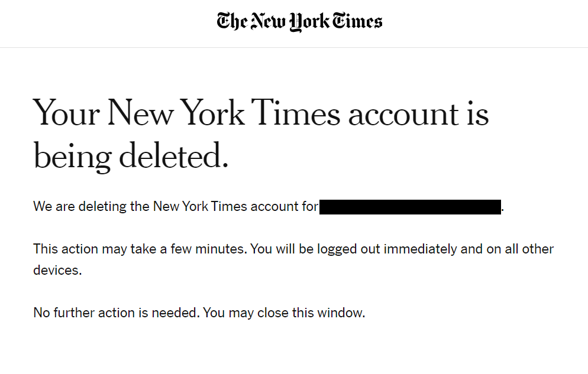Image resolution: width=588 pixels, height=374 pixels.
Task: Click the blacked-out redacted email address
Action: click(x=410, y=207)
